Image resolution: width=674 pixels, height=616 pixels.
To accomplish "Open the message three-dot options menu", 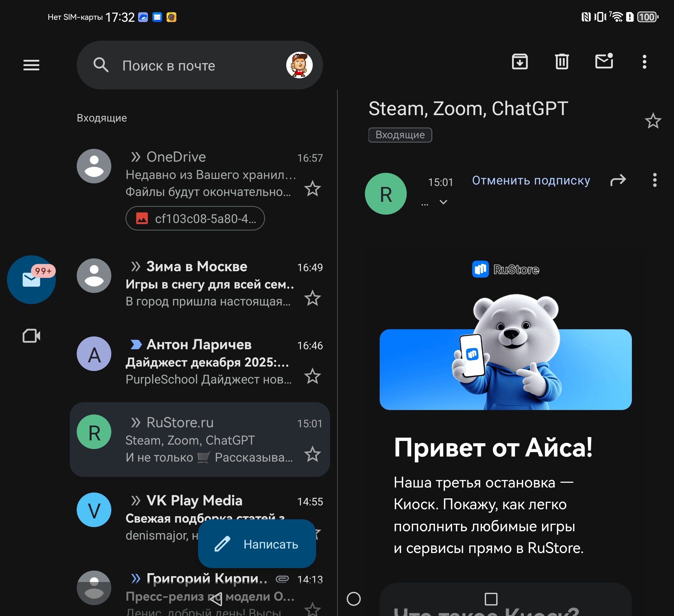I will coord(654,180).
